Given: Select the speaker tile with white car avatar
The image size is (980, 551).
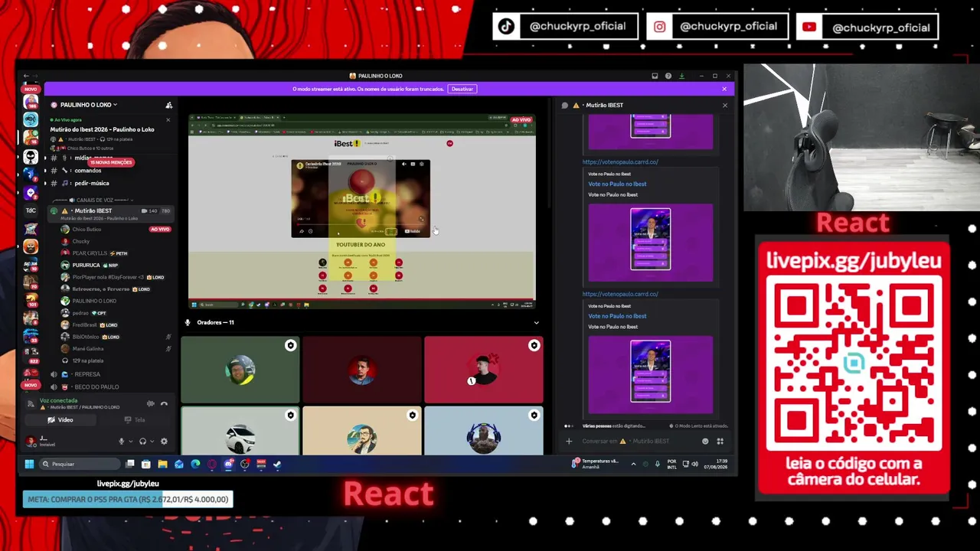Looking at the screenshot, I should tap(240, 431).
